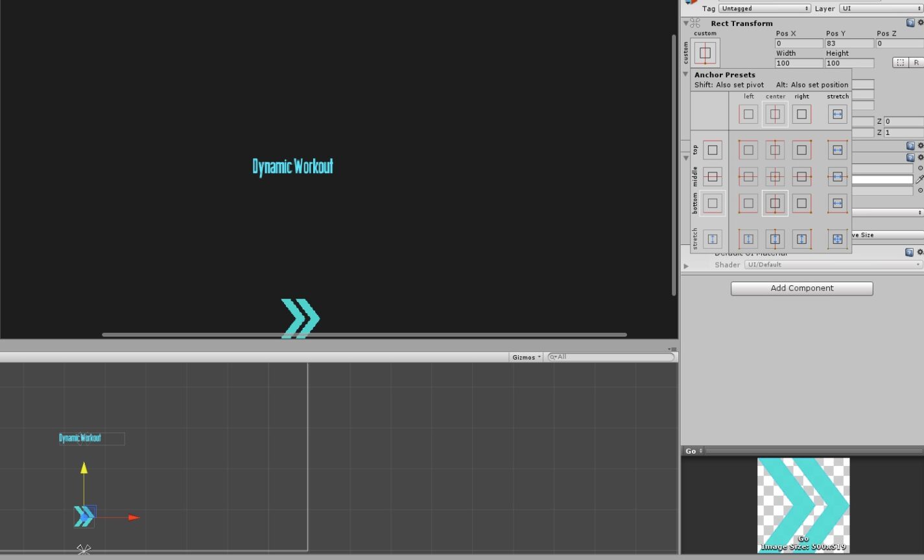Toggle Raw edit mode R button
This screenshot has height=560, width=924.
[916, 63]
